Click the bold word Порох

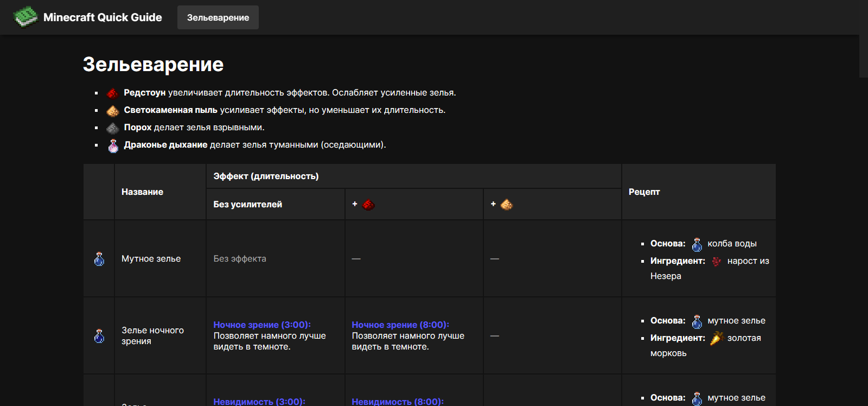(x=138, y=128)
